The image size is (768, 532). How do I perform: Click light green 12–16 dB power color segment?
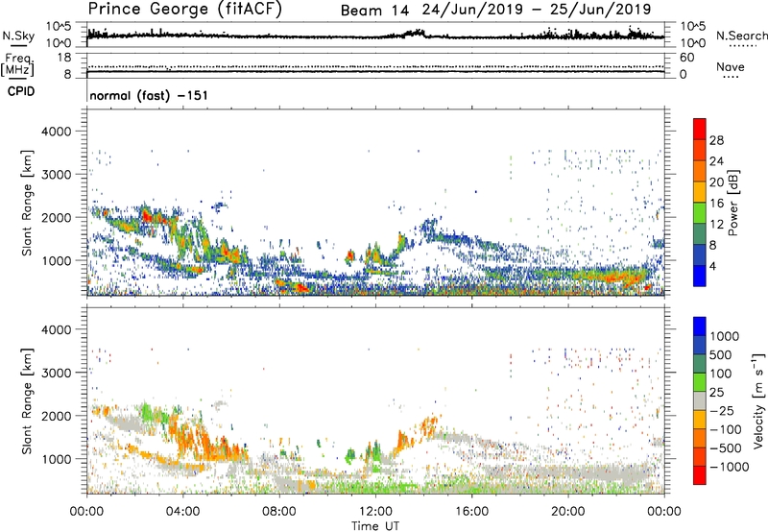(x=700, y=213)
